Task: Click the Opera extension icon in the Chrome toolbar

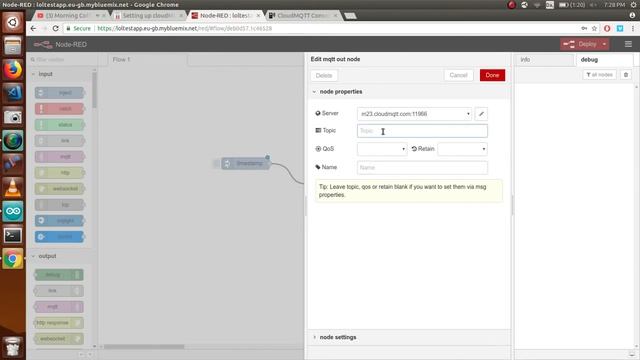Action: click(607, 28)
